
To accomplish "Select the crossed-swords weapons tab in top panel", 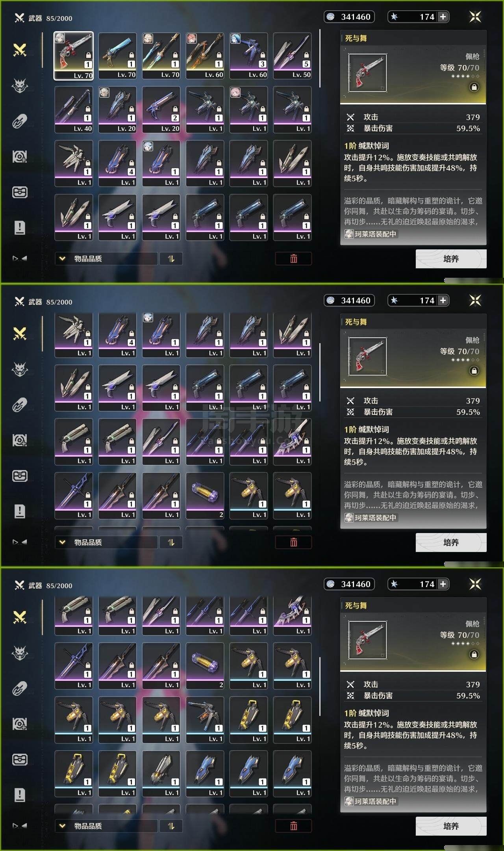I will [x=20, y=50].
